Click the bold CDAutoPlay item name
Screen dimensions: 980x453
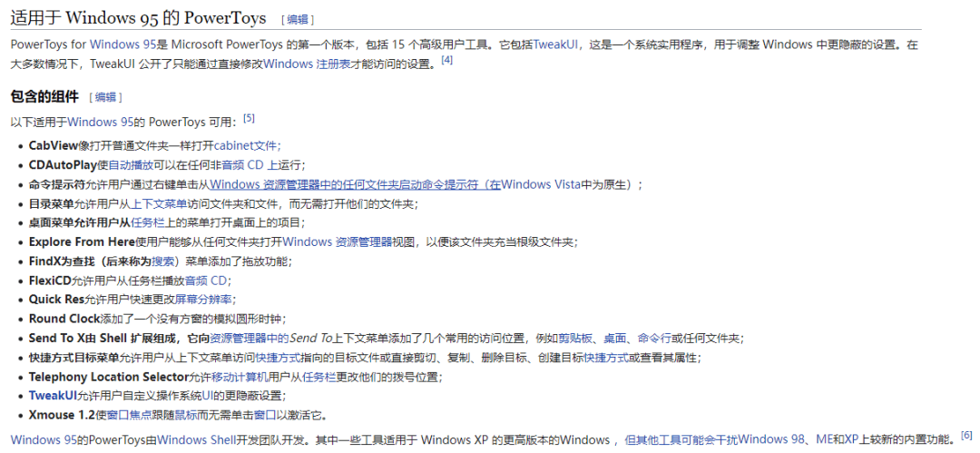[x=64, y=165]
